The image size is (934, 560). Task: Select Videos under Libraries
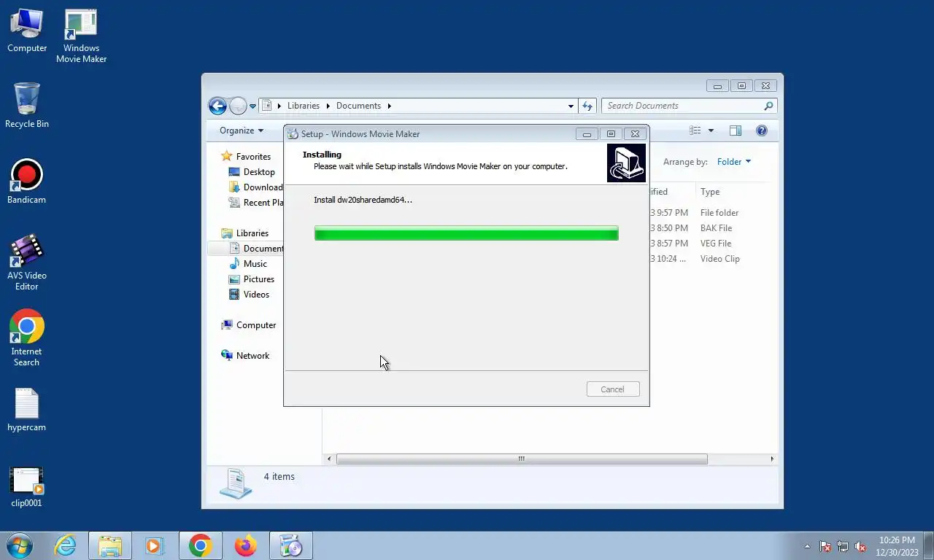(x=256, y=295)
